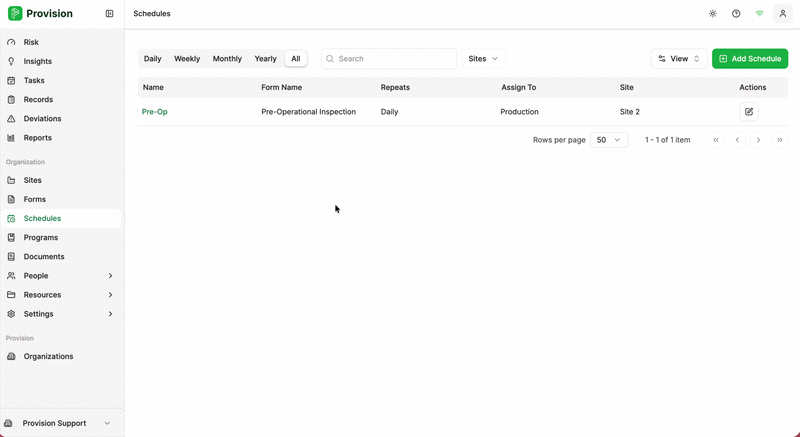The width and height of the screenshot is (800, 437).
Task: Click the schedule Search field
Action: coord(390,59)
